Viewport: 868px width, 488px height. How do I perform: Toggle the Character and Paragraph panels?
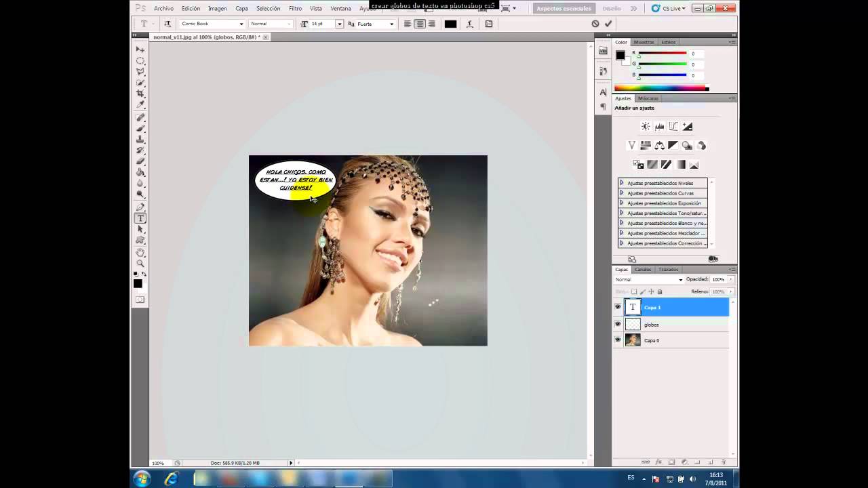click(489, 24)
